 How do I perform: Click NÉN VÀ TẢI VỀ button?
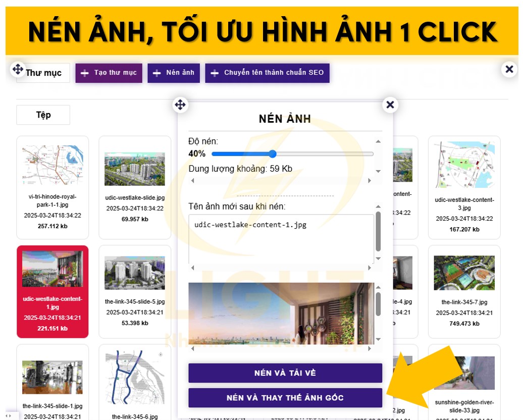(x=285, y=373)
